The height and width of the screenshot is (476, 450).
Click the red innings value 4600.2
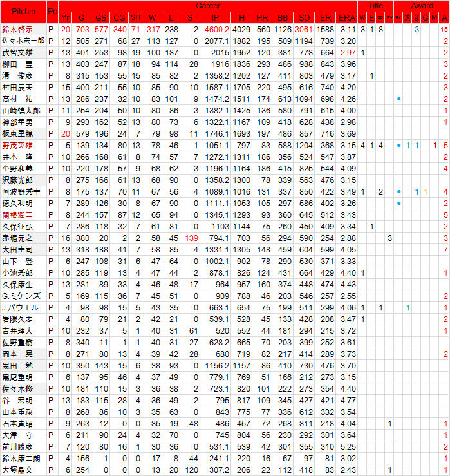pos(217,30)
